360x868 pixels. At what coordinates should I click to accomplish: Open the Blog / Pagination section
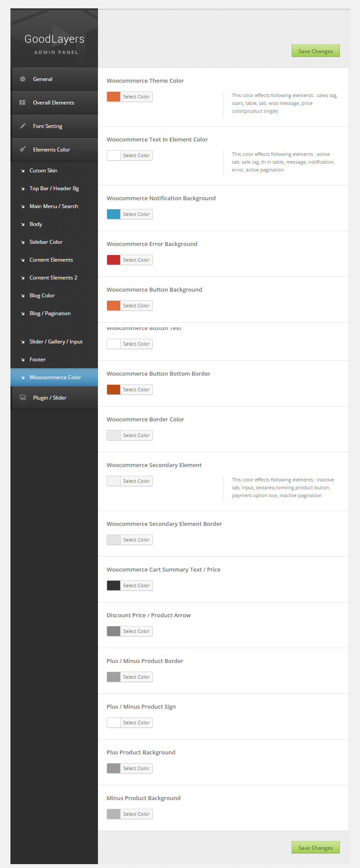point(54,313)
